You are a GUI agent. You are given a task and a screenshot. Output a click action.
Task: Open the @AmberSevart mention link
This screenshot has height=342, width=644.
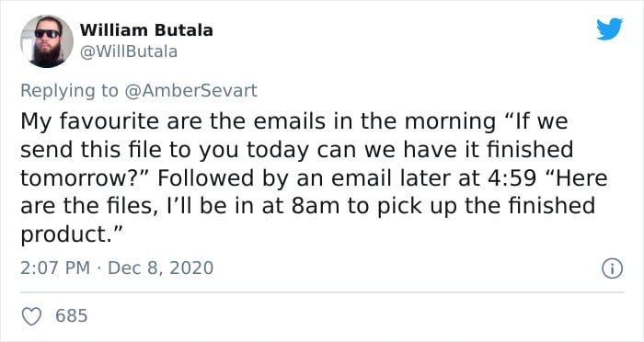click(x=190, y=90)
